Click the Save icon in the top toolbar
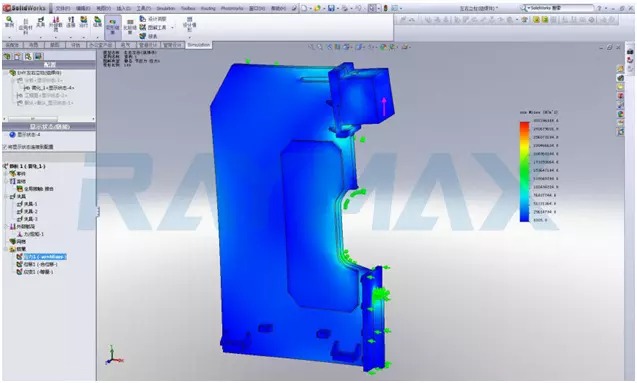 point(332,8)
